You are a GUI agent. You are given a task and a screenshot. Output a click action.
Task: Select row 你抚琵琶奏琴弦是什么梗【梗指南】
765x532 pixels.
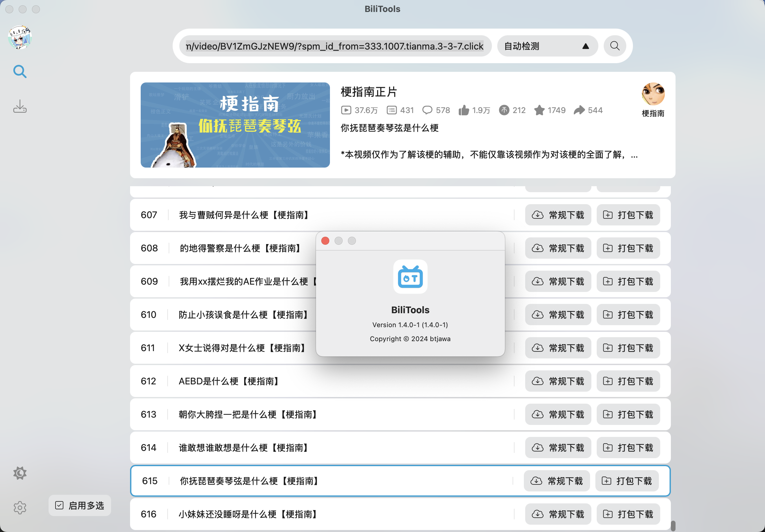pyautogui.click(x=400, y=481)
